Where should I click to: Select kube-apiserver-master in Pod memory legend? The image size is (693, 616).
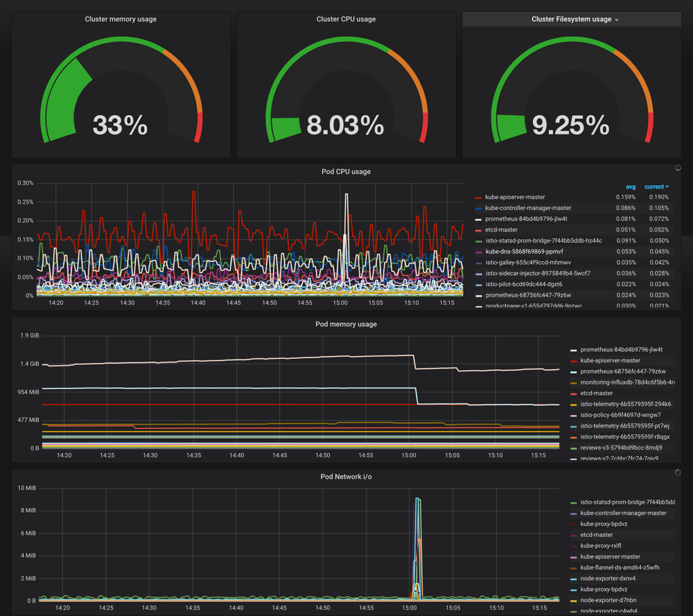click(x=611, y=360)
